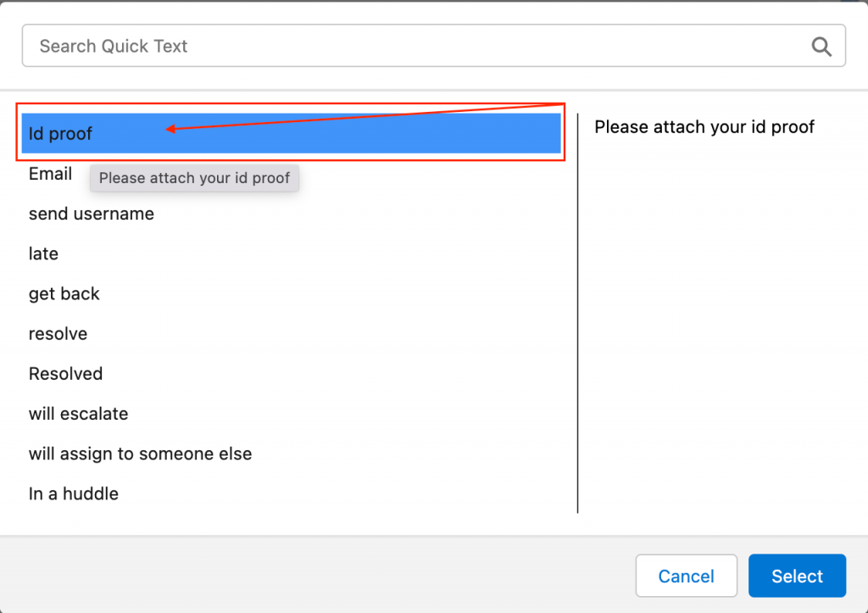The width and height of the screenshot is (868, 613).
Task: Confirm with the blue Select button
Action: [797, 577]
